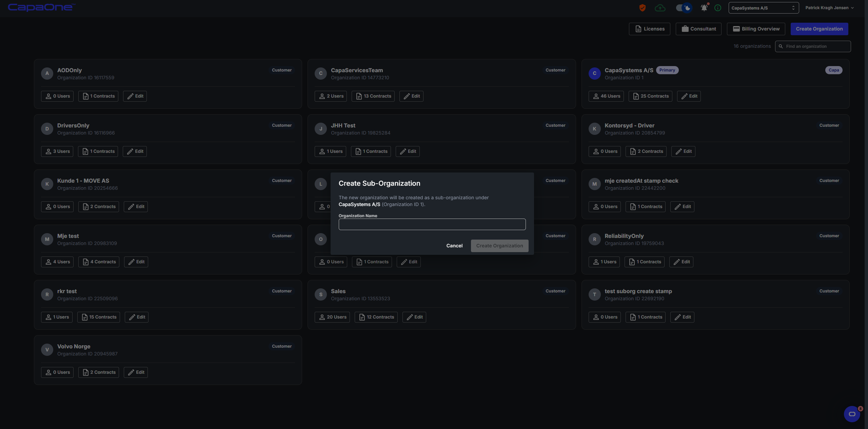Image resolution: width=868 pixels, height=429 pixels.
Task: Focus the Find an organization search field
Action: coord(813,46)
